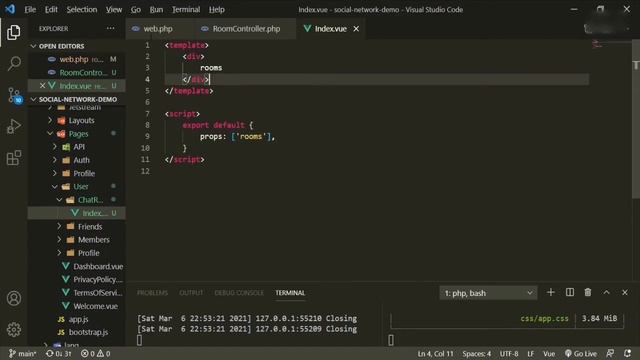Open the Go menu

(136, 9)
